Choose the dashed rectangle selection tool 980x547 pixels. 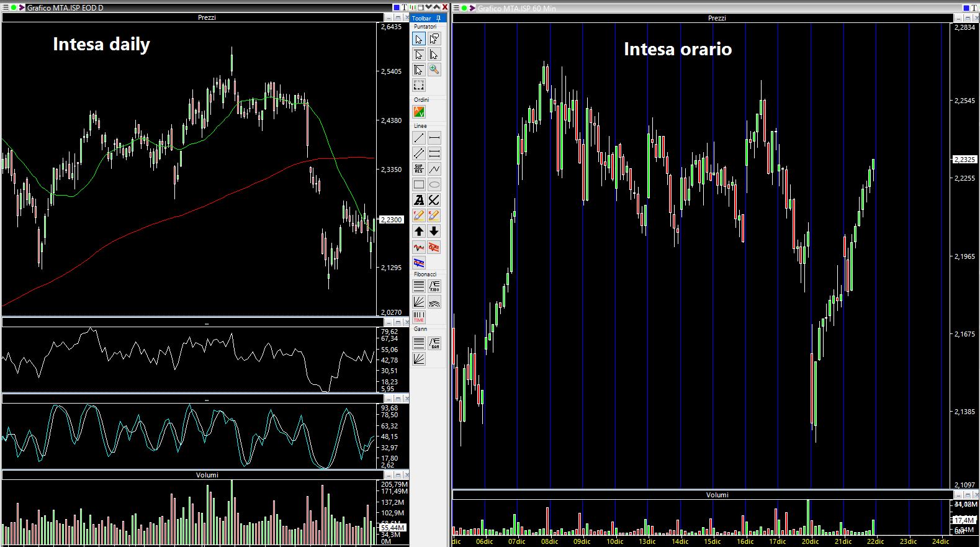(x=419, y=85)
